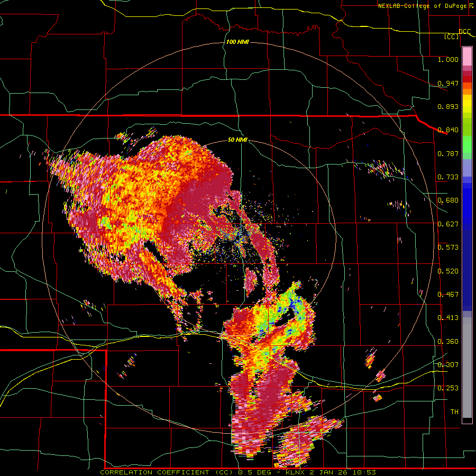Click the 50 NMI range ring label

237,140
